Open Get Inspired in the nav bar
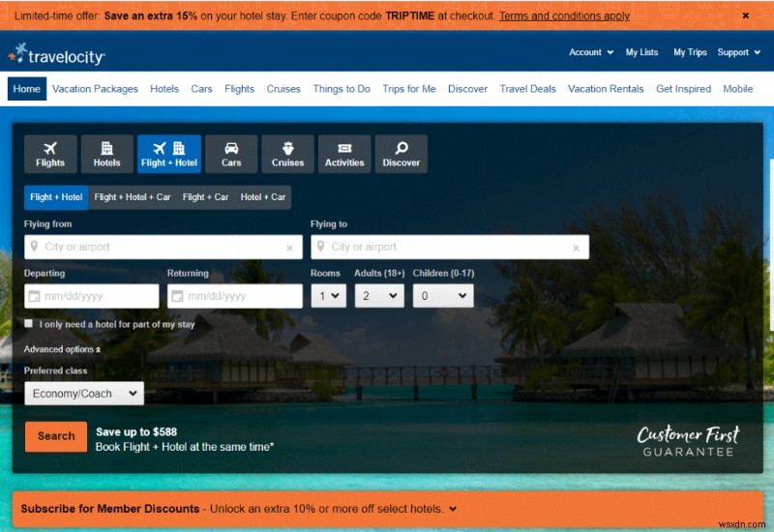Viewport: 774px width, 532px height. click(683, 89)
